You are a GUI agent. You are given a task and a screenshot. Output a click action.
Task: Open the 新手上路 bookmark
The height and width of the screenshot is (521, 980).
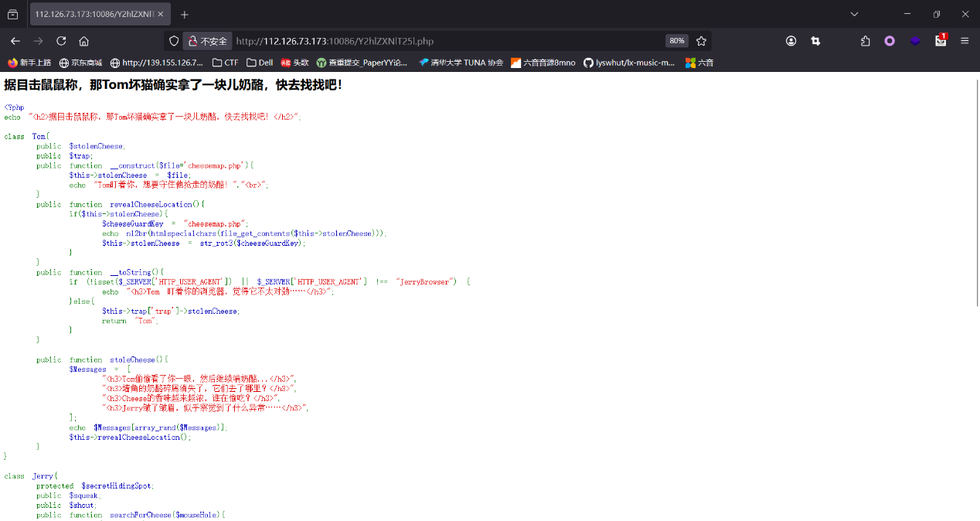29,63
